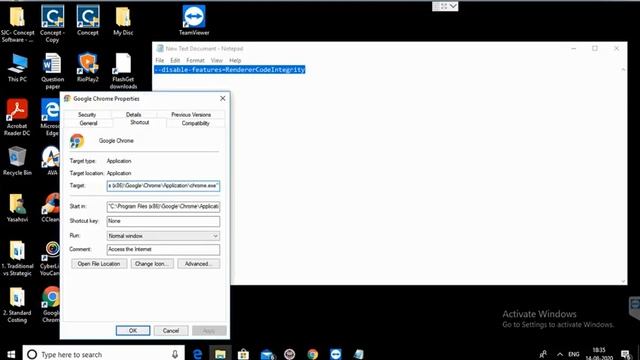This screenshot has height=360, width=640.
Task: Click the Change Icon button
Action: tap(152, 264)
